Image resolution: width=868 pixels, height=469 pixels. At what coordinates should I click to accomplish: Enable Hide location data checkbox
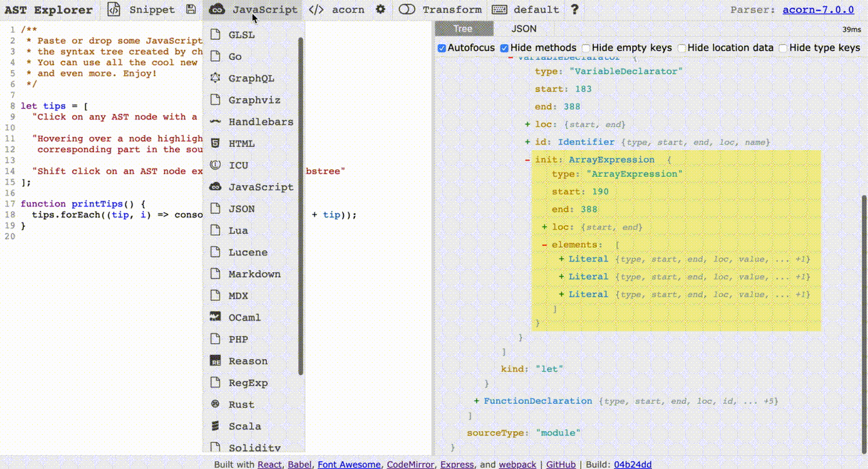(x=682, y=48)
